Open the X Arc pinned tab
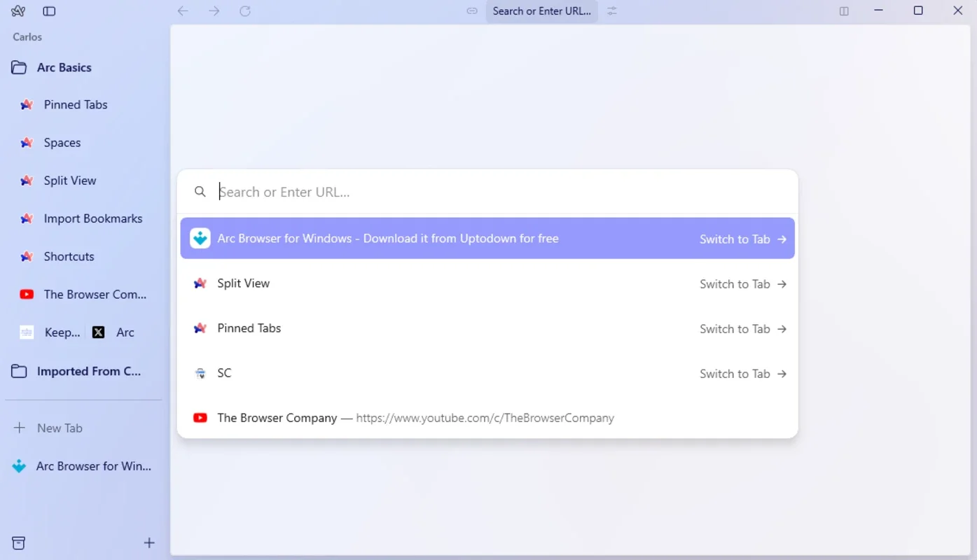 (115, 332)
